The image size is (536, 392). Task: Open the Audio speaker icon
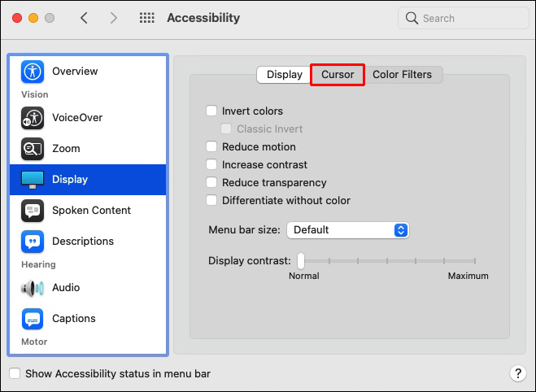coord(33,288)
